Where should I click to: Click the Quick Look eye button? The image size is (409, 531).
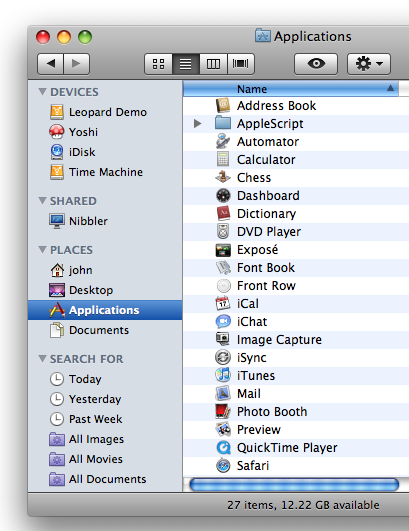tap(316, 64)
